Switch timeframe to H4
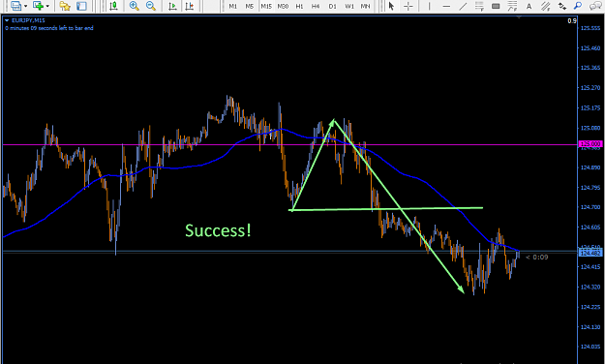 tap(316, 6)
